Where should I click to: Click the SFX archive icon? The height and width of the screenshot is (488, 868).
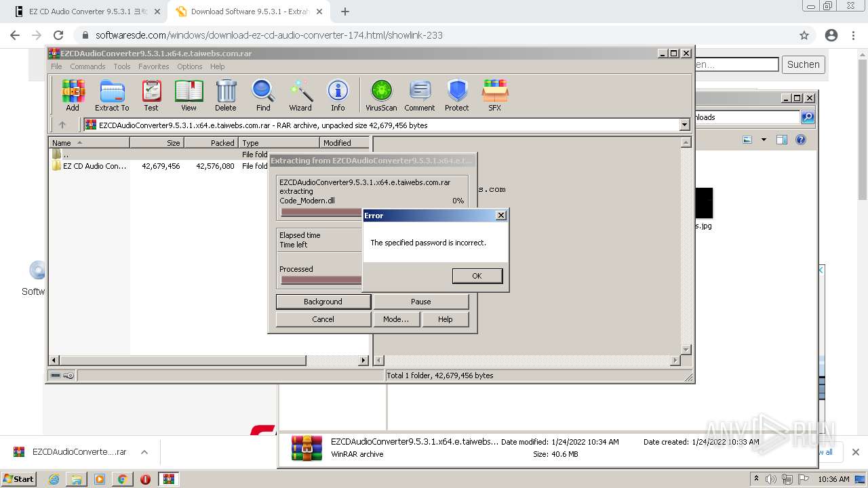[495, 95]
